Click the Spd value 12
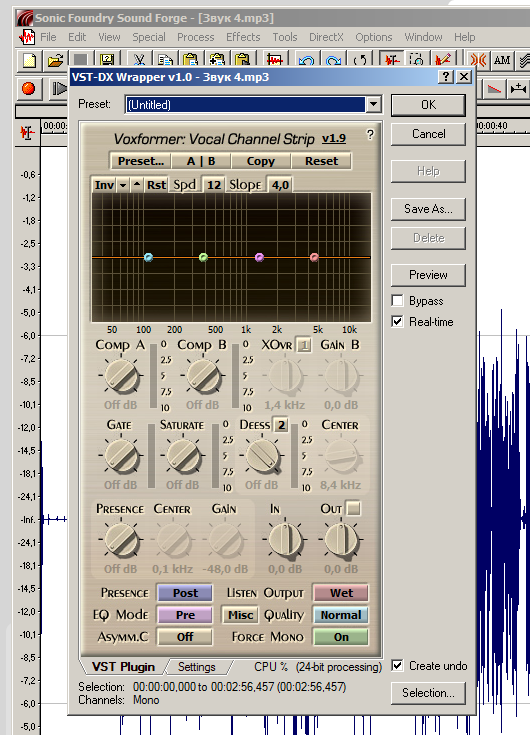Image resolution: width=530 pixels, height=735 pixels. [x=214, y=185]
